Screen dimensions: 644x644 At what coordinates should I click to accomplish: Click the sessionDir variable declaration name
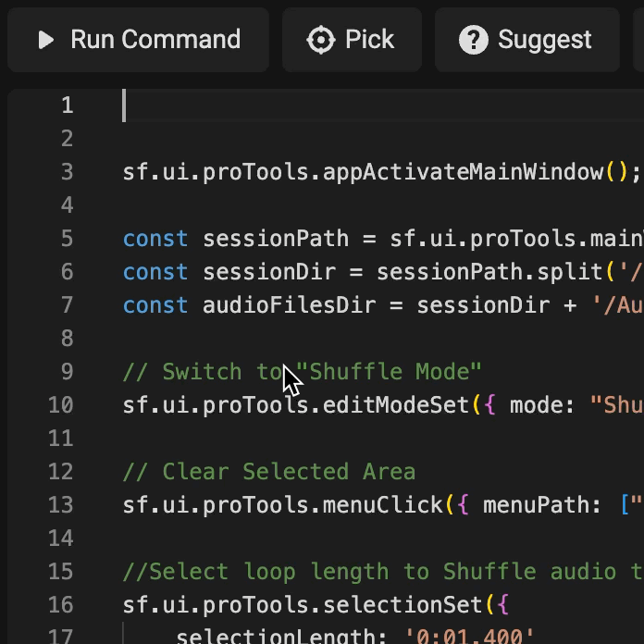pos(269,272)
